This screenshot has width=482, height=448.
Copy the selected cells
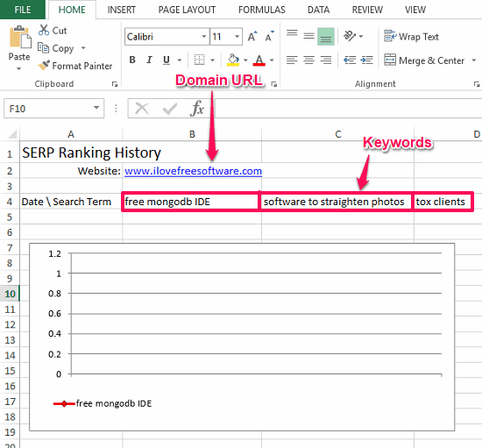click(x=56, y=48)
